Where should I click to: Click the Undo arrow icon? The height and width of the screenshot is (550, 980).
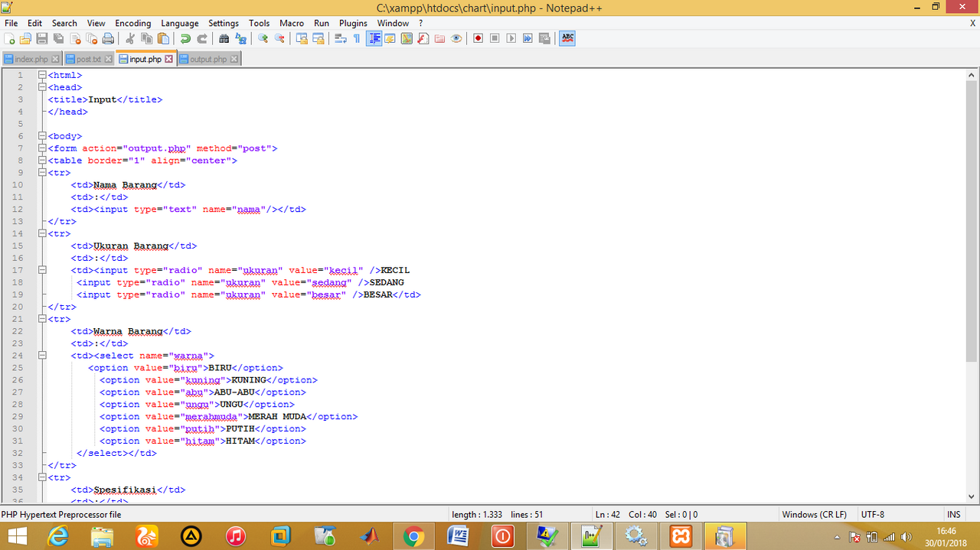point(185,38)
